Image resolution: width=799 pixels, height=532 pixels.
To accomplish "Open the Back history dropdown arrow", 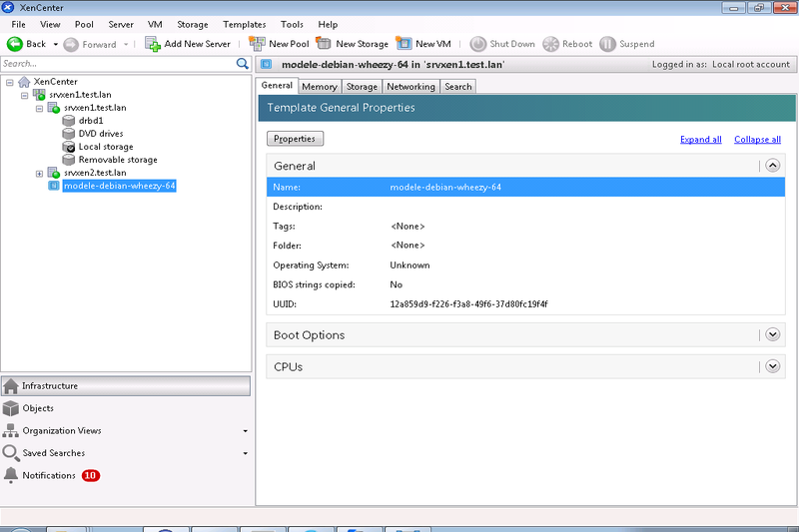I will pos(56,44).
